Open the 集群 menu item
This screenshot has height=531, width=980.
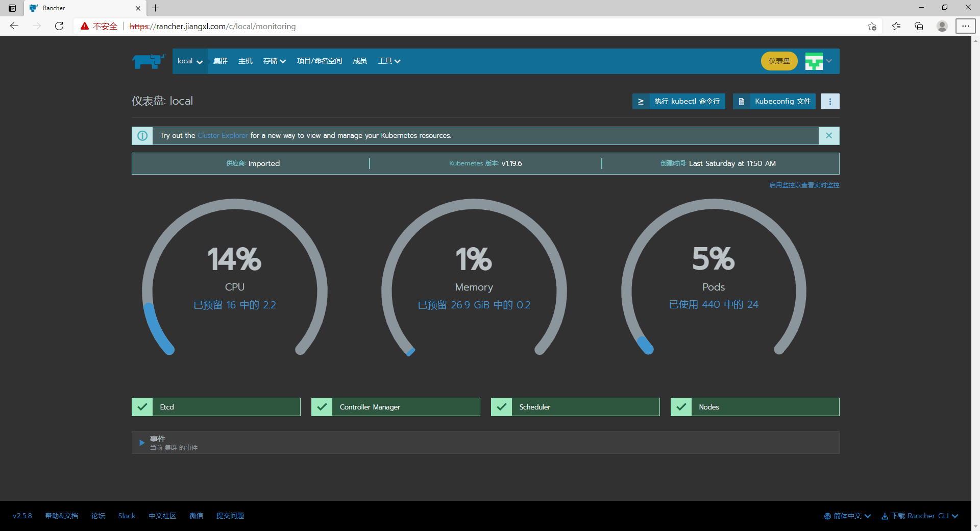(220, 61)
